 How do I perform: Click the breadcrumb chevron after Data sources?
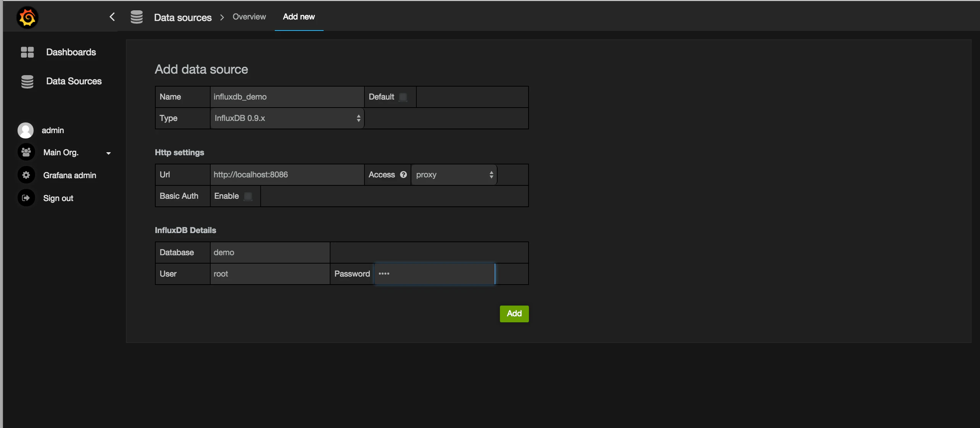click(x=222, y=18)
